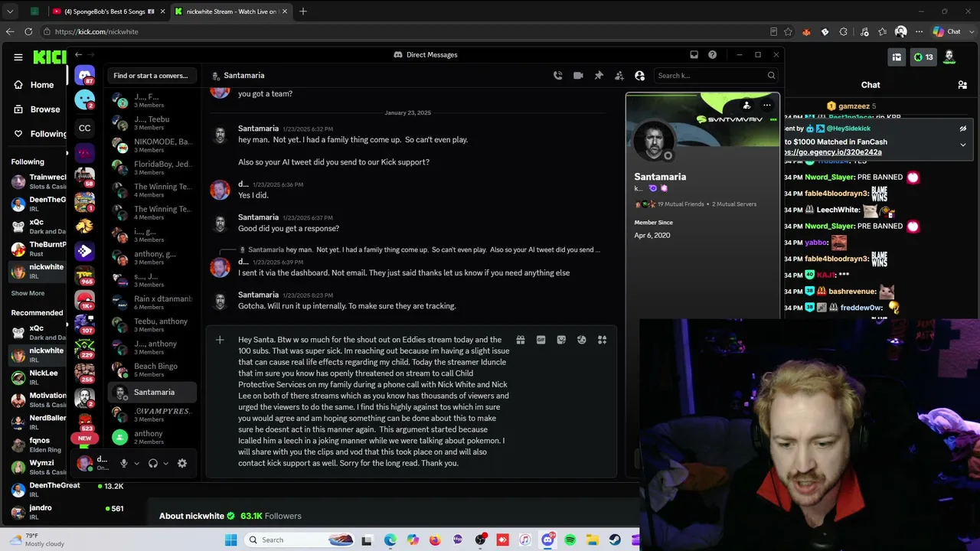
Task: Click the plus attachment button in message box
Action: coord(220,340)
